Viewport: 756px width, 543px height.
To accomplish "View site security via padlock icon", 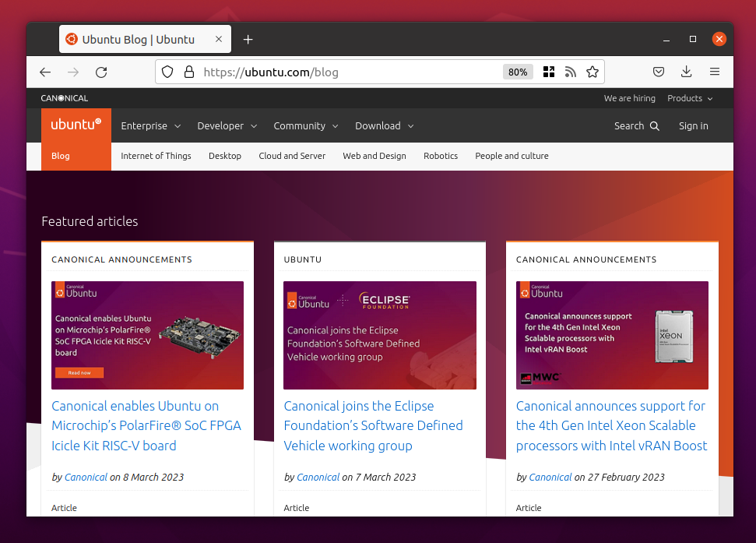I will point(189,72).
